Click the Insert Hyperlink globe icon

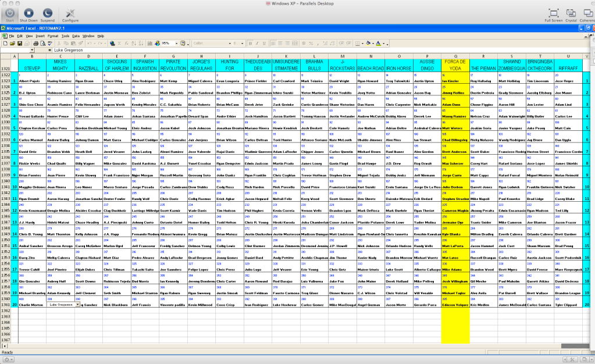coord(112,43)
